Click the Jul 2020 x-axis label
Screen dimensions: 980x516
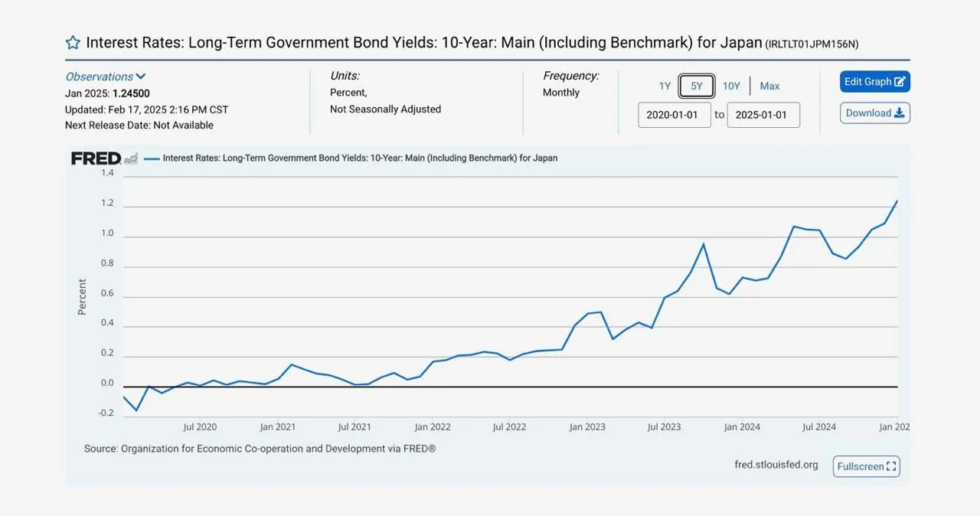click(x=200, y=427)
